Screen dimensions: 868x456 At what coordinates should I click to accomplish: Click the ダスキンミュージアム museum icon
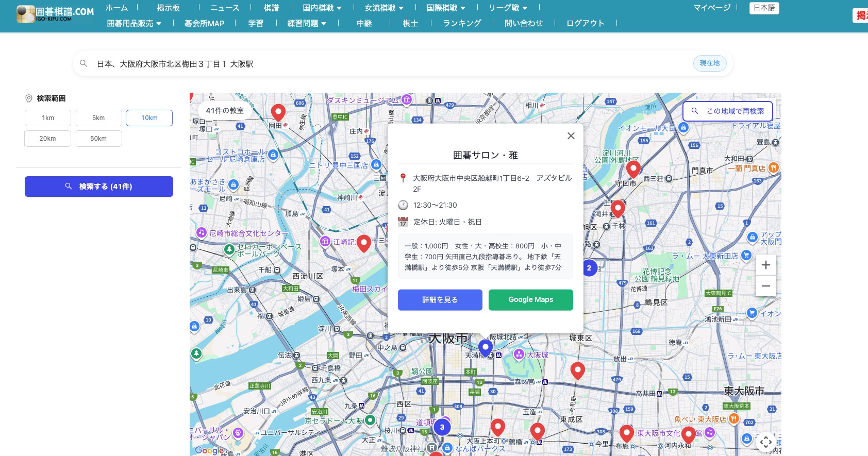tap(407, 99)
